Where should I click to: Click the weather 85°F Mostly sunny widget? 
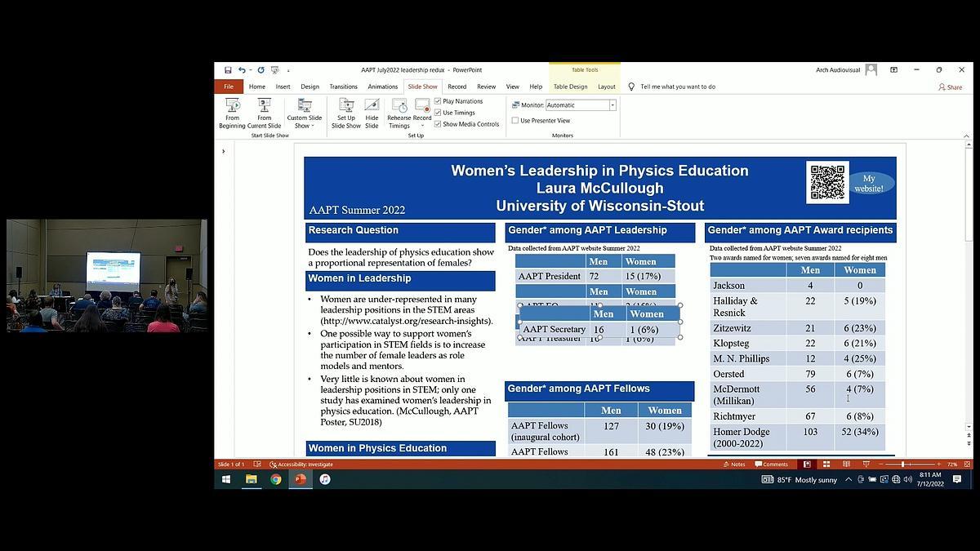pos(800,479)
